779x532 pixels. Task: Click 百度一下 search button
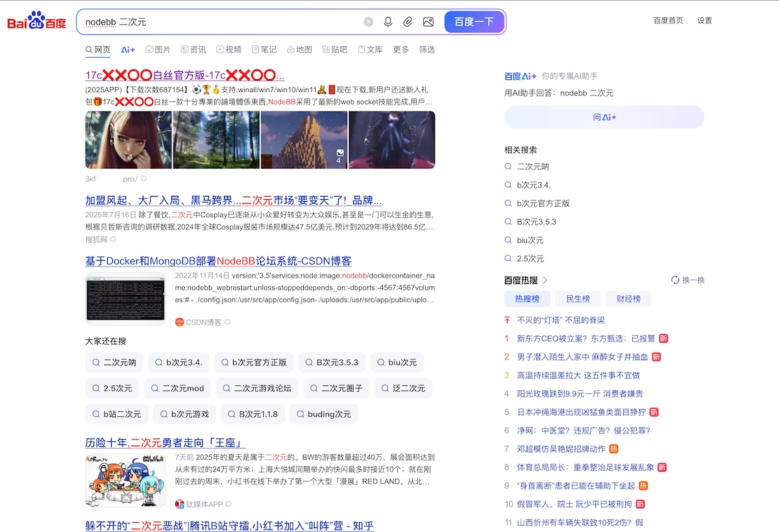[x=475, y=21]
